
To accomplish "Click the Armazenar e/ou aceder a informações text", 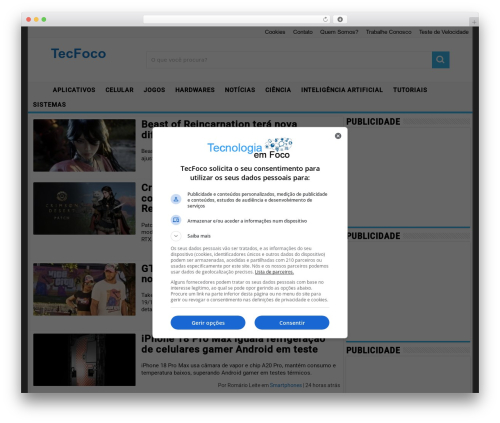I will (247, 221).
